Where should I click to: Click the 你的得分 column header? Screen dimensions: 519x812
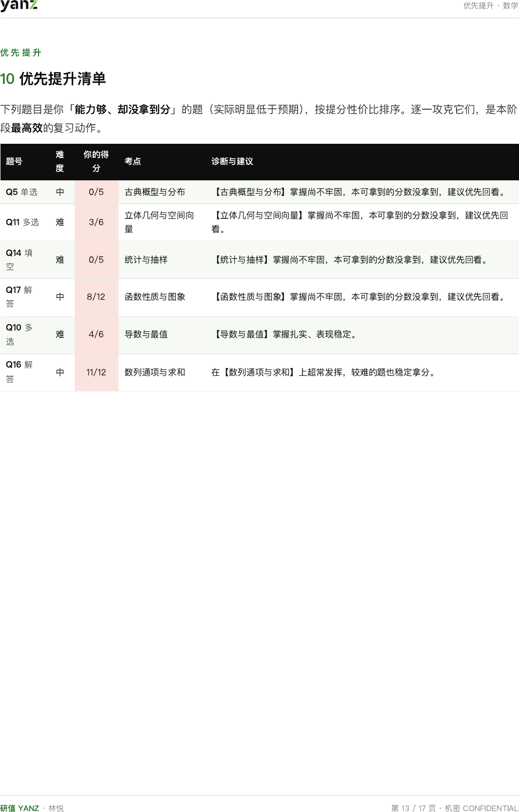(96, 161)
